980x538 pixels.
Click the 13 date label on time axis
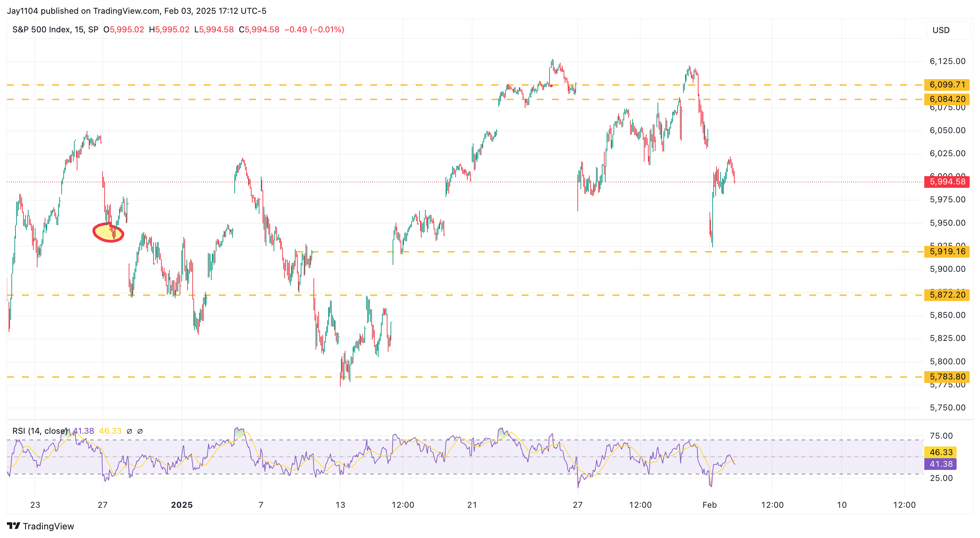tap(340, 505)
